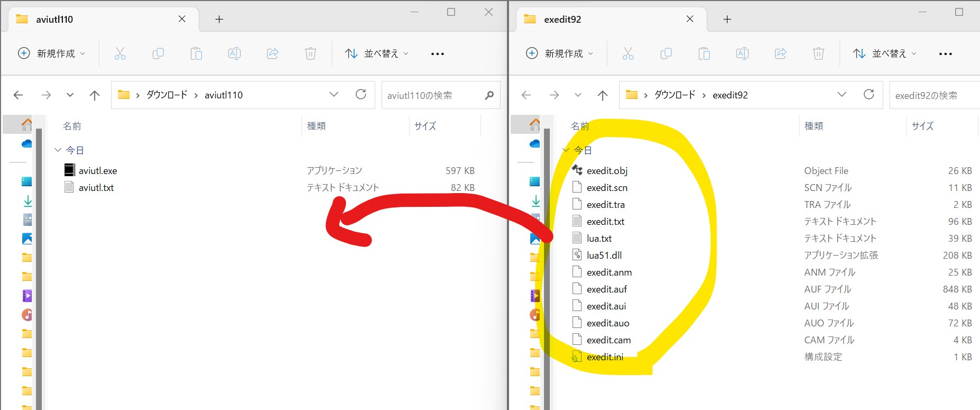Viewport: 980px width, 410px height.
Task: Select exedit.anm file
Action: [x=609, y=272]
